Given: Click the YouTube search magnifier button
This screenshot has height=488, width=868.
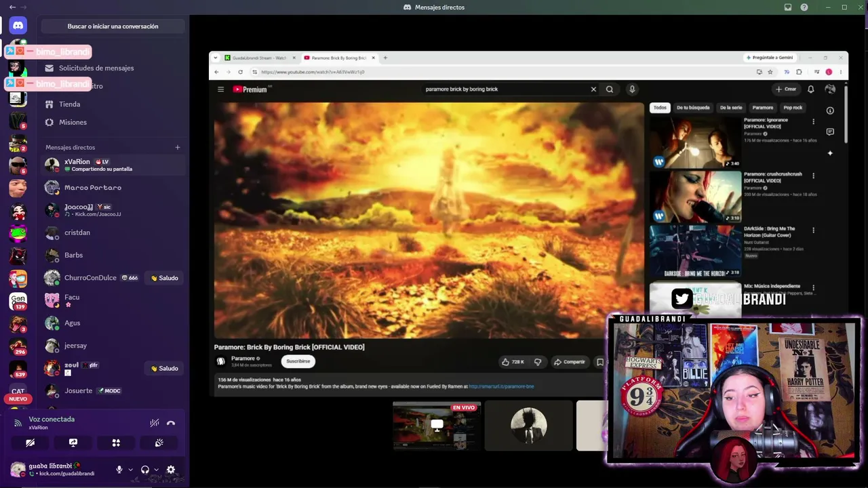Looking at the screenshot, I should (610, 89).
